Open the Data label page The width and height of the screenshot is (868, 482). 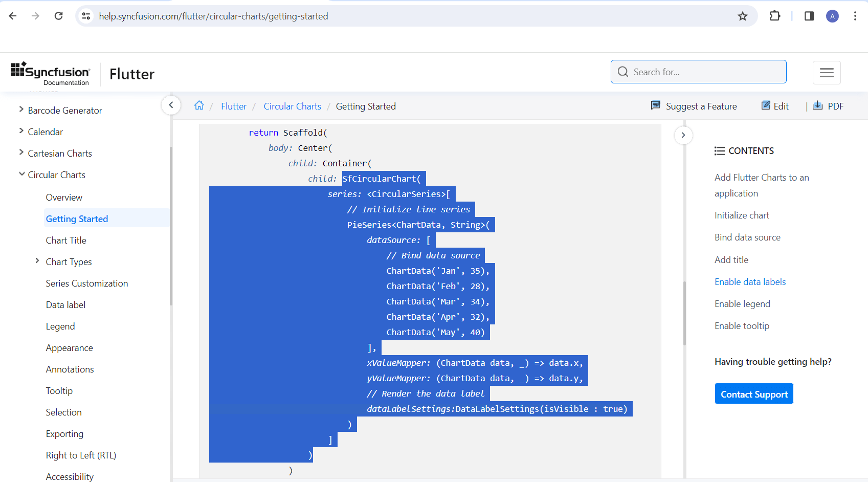(x=65, y=305)
